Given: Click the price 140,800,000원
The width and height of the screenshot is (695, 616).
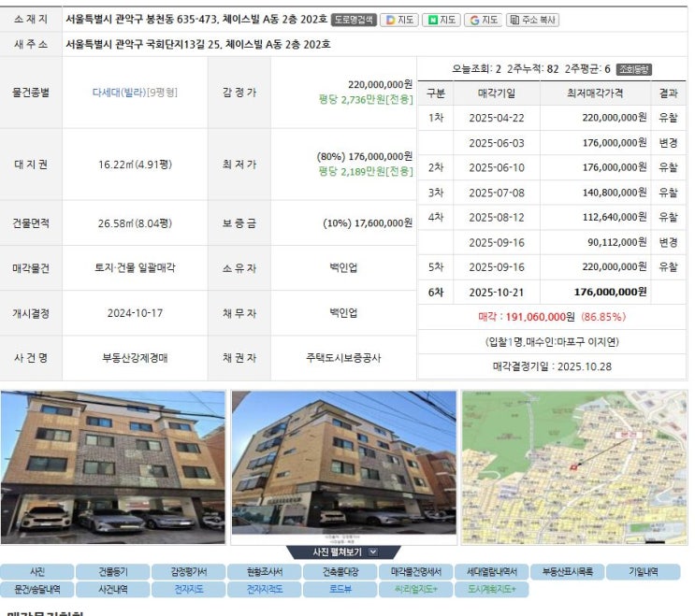Looking at the screenshot, I should (615, 193).
